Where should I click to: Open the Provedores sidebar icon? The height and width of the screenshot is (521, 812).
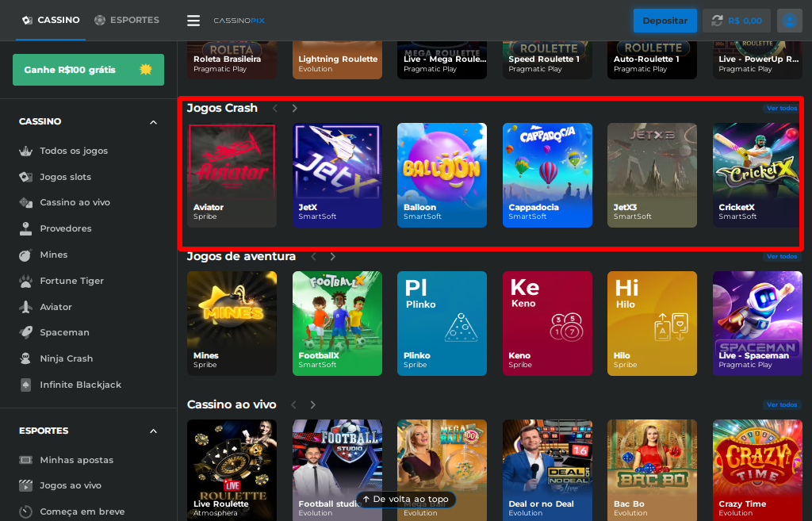25,228
